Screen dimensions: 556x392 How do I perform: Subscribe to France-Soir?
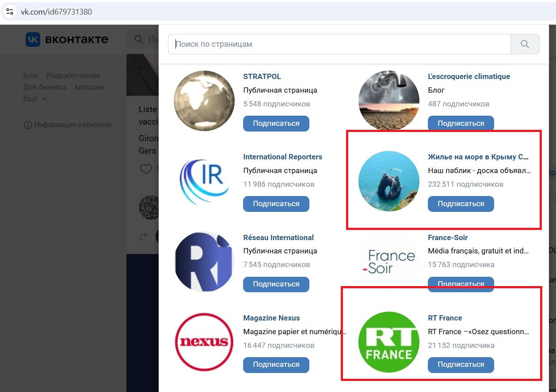(461, 284)
